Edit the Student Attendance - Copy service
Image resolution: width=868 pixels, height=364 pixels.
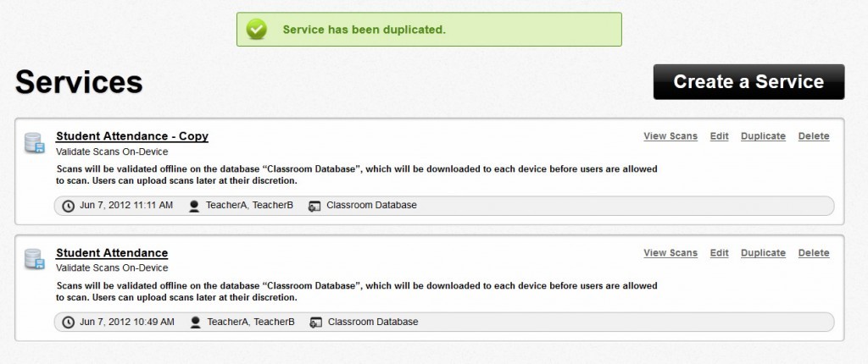click(x=719, y=136)
